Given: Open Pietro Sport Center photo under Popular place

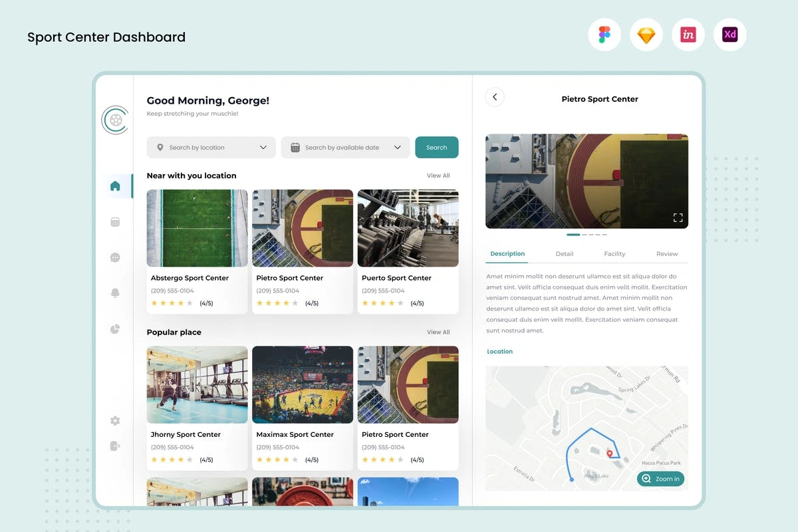Looking at the screenshot, I should click(x=408, y=384).
